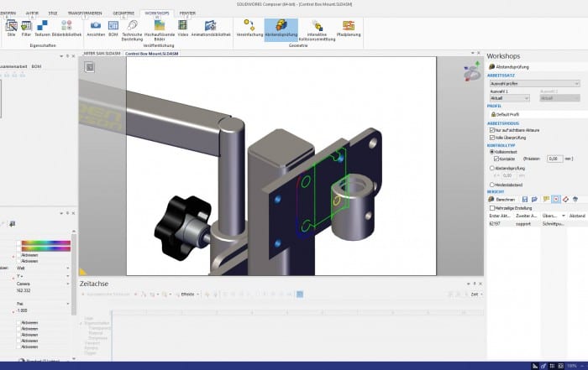Viewport: 588px width, 370px height.
Task: Select the Abstandsprüfung radio button
Action: point(492,168)
